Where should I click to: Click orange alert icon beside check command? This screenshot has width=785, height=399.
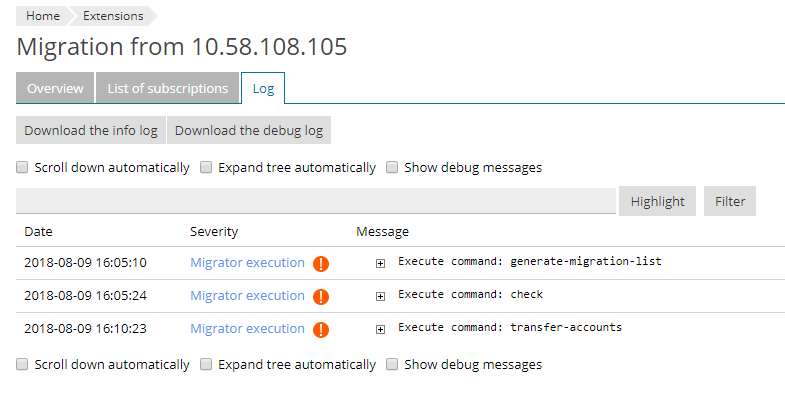click(321, 296)
